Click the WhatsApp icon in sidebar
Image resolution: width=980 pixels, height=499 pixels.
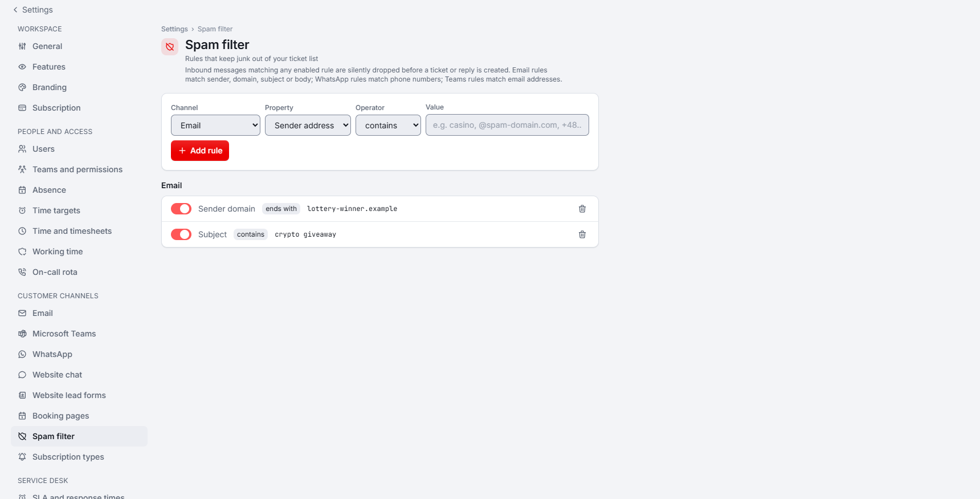[x=22, y=354]
